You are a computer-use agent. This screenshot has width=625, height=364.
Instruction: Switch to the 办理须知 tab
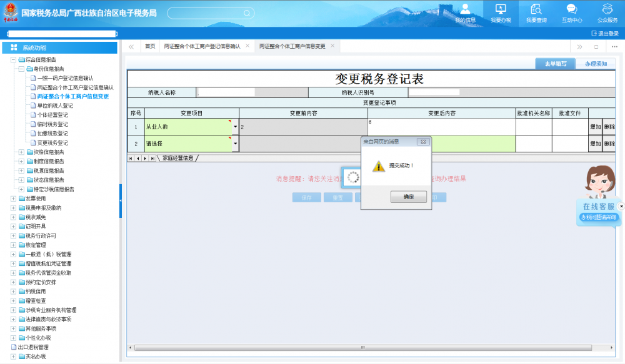pyautogui.click(x=595, y=64)
